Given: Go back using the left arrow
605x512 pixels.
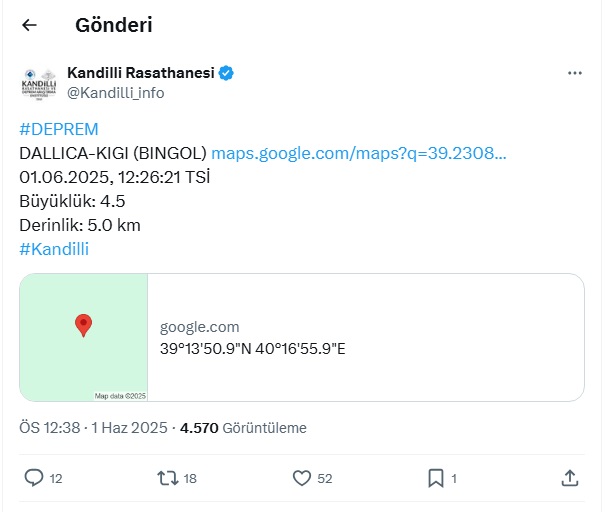Looking at the screenshot, I should [29, 25].
